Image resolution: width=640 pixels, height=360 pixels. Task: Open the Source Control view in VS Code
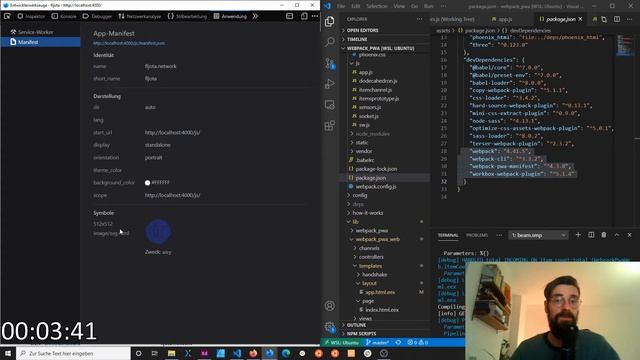(330, 63)
